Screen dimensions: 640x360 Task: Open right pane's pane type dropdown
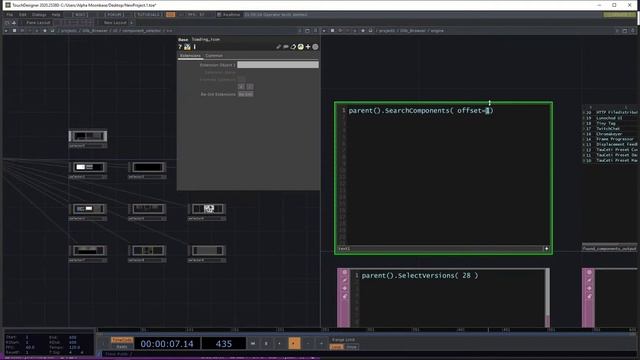[325, 31]
